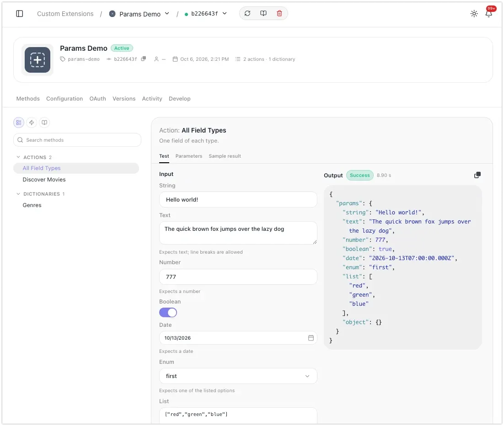Toggle the sidebar panel icon
Screen dimensions: 504x426
pos(20,14)
